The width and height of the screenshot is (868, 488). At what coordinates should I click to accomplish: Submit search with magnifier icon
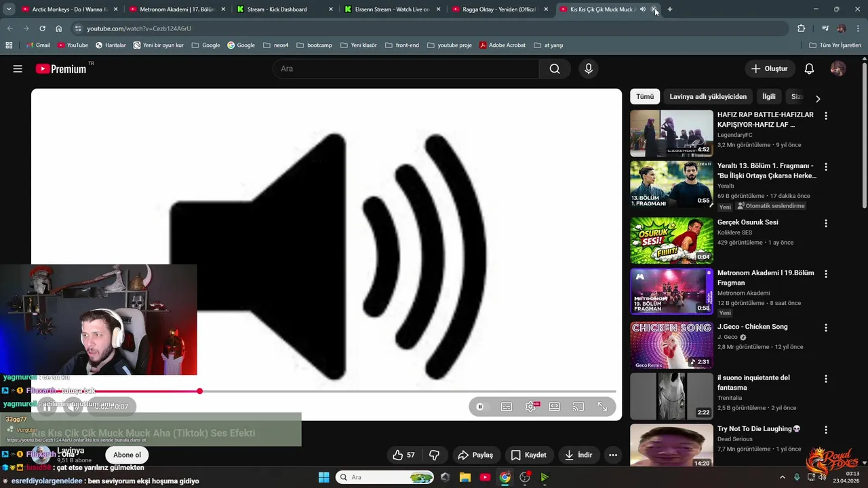coord(555,68)
